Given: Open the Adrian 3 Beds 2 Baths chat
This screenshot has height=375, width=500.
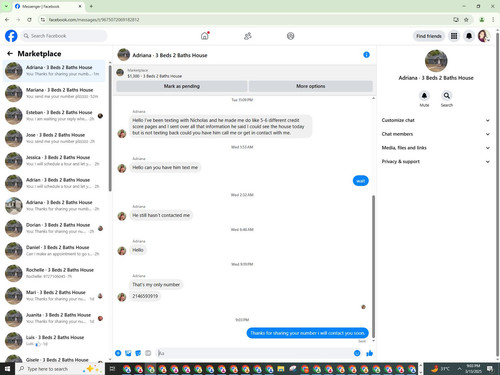Looking at the screenshot, I should click(x=54, y=183).
